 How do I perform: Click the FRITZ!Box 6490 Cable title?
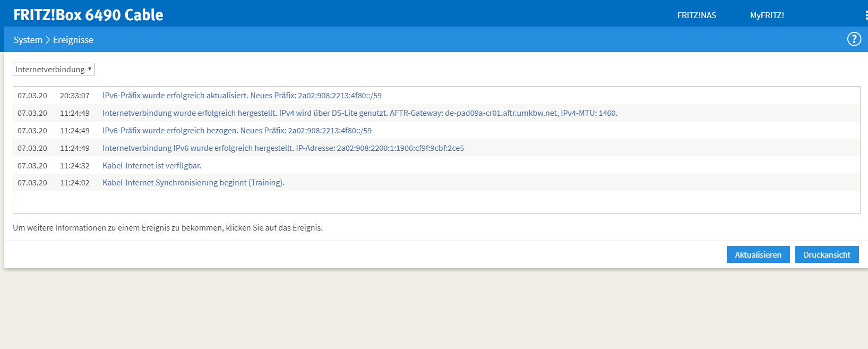pos(88,15)
